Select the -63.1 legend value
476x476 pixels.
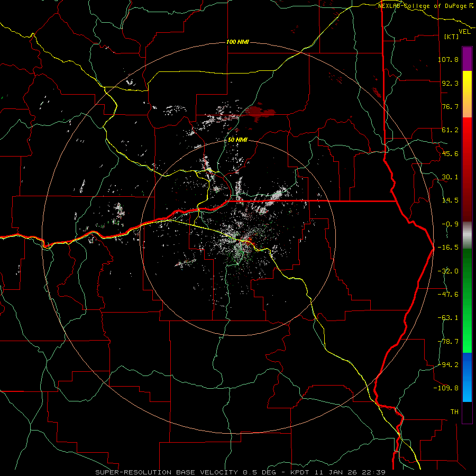pos(448,318)
